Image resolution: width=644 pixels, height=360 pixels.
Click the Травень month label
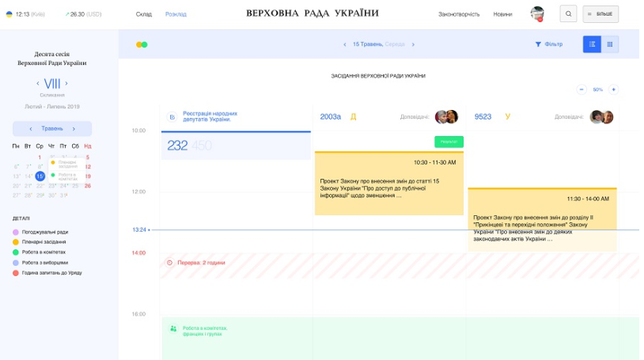[52, 129]
